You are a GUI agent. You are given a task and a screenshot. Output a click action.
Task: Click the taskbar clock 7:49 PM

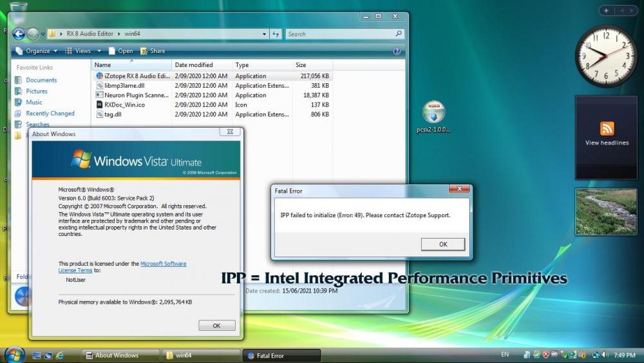625,355
